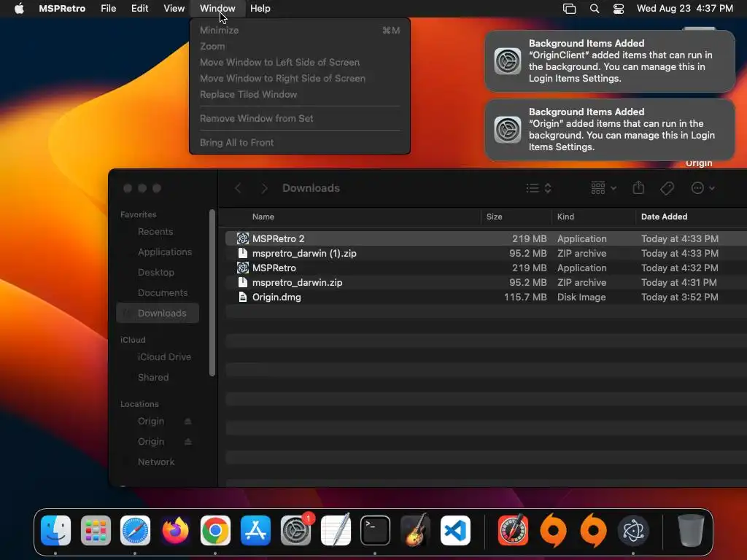The width and height of the screenshot is (747, 560).
Task: Open GarageBand from the Dock
Action: tap(415, 531)
